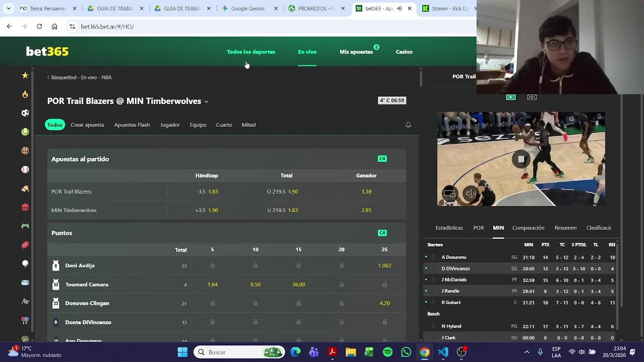644x362 pixels.
Task: Click CA cash-out badge in Puntos section
Action: [382, 233]
